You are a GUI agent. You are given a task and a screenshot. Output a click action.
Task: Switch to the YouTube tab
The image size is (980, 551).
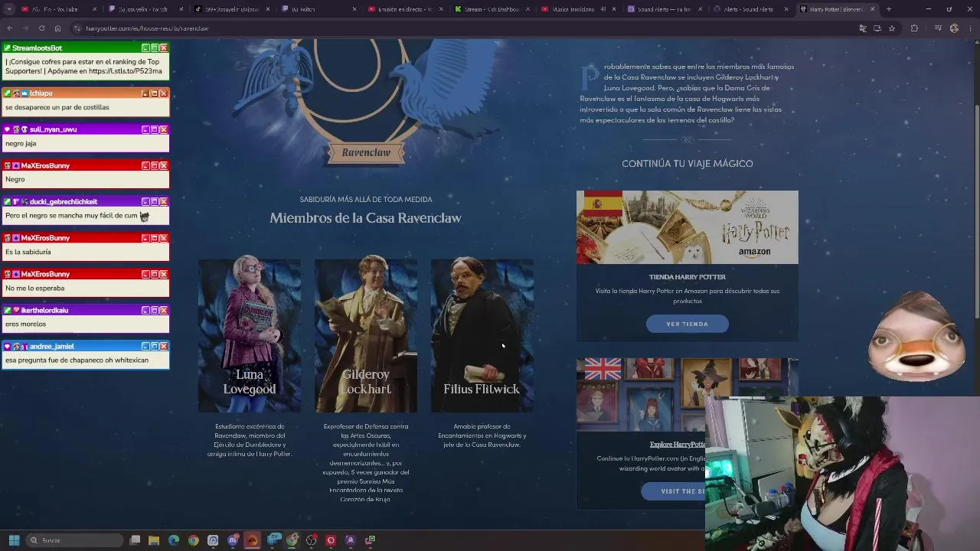pos(57,9)
